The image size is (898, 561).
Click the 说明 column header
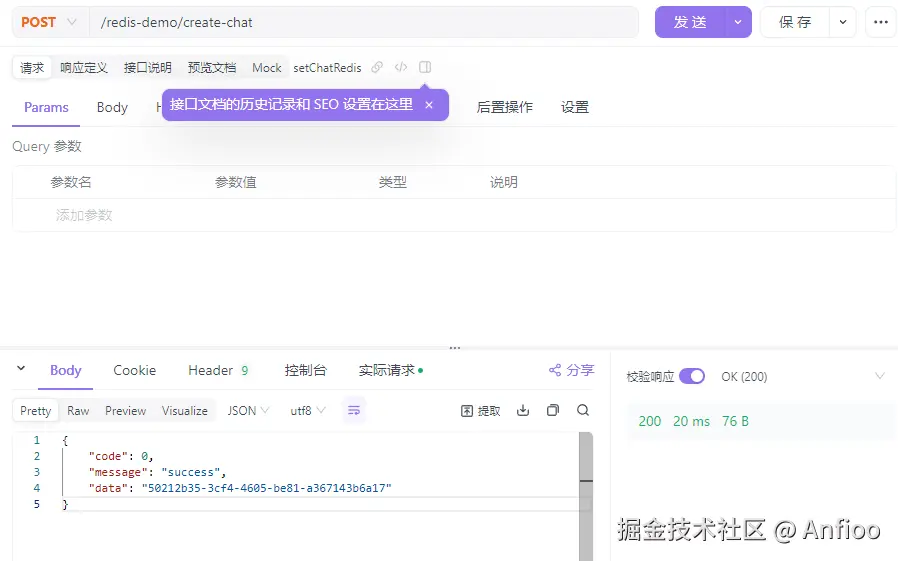pyautogui.click(x=503, y=182)
